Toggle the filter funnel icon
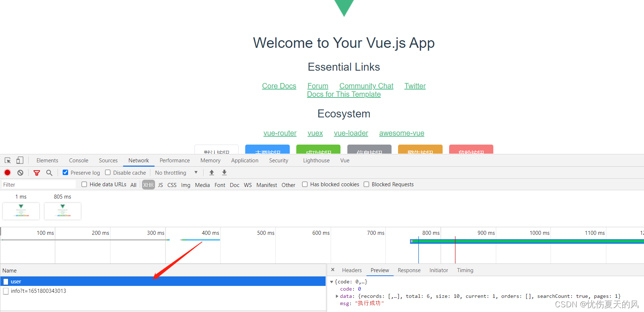 pyautogui.click(x=37, y=172)
